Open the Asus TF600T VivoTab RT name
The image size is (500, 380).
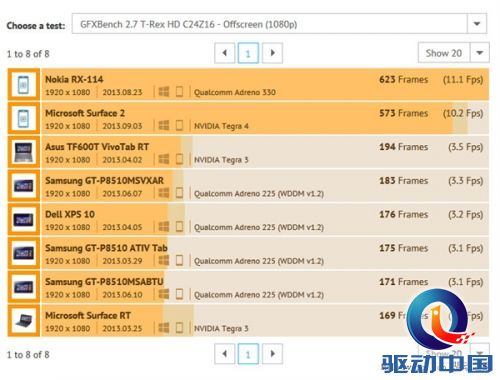coord(97,147)
